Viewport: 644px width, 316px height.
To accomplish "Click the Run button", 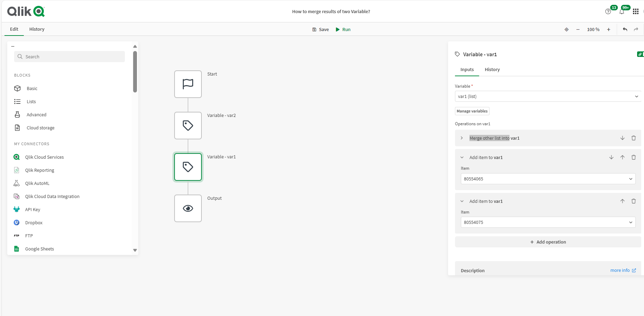I will pyautogui.click(x=343, y=29).
